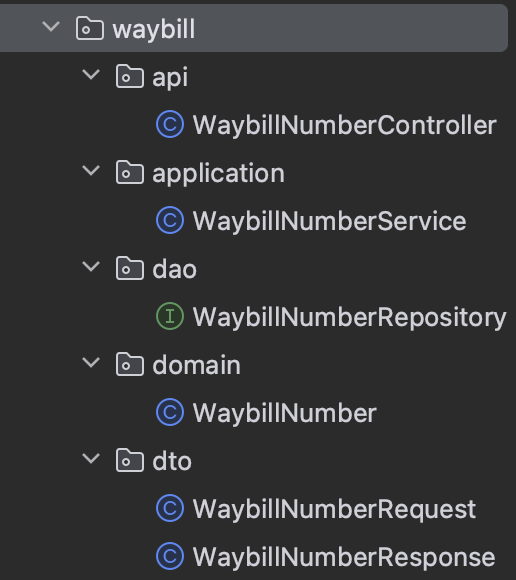
Task: Click WaybillNumberResponse class icon
Action: click(170, 556)
